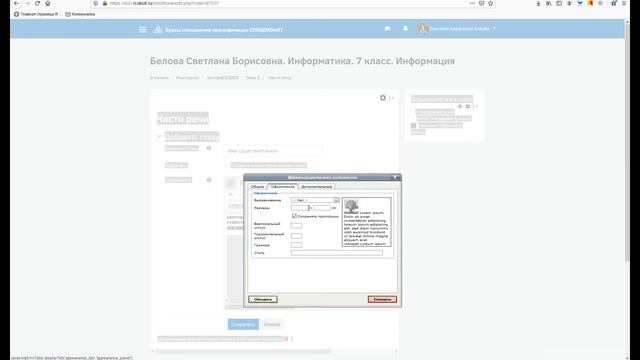The image size is (640, 360).
Task: Open notifications bell in site header
Action: [405, 29]
